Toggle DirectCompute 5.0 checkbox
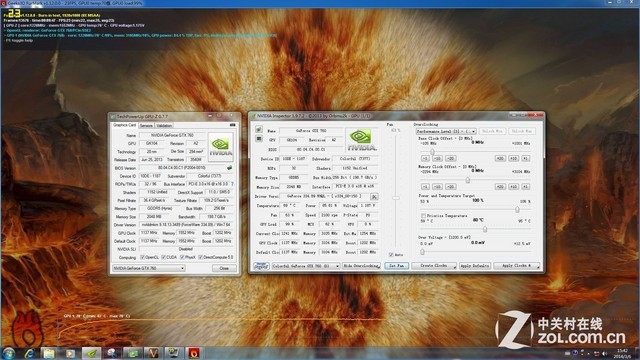The image size is (640, 360). [x=201, y=258]
